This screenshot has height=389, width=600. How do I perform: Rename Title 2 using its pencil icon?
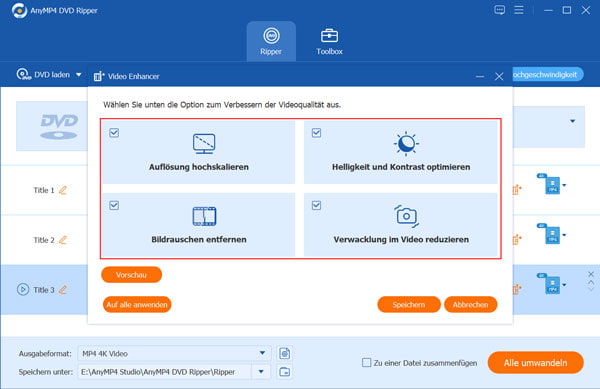tap(63, 240)
